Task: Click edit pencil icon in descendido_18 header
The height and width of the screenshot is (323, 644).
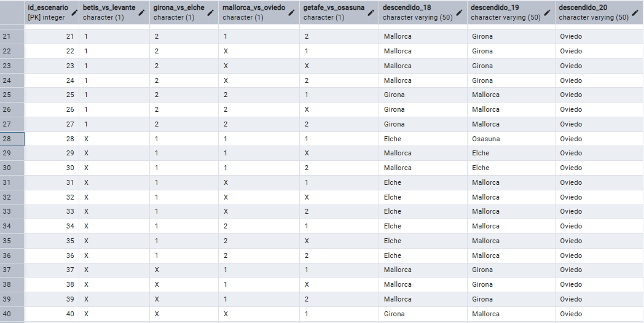Action: coord(459,13)
